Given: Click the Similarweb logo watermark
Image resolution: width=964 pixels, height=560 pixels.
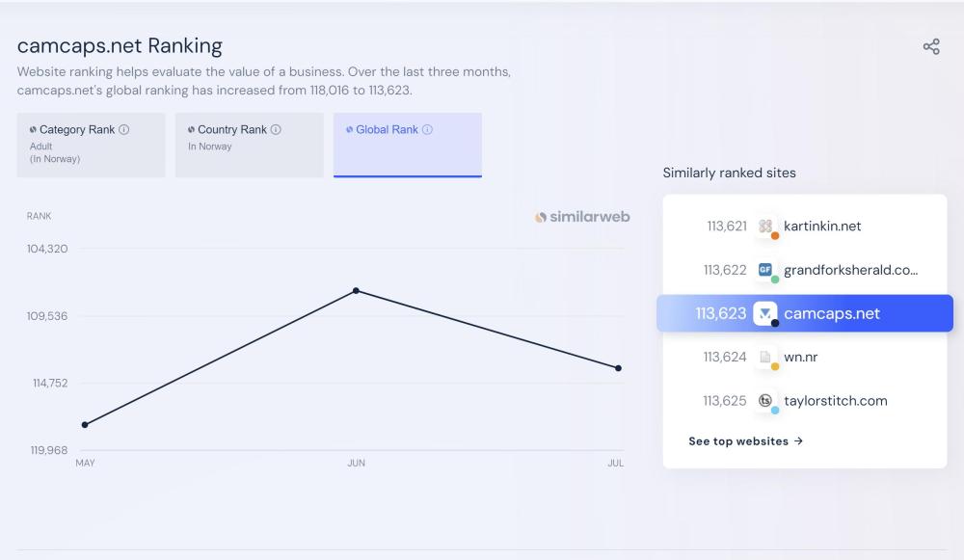Looking at the screenshot, I should 582,217.
